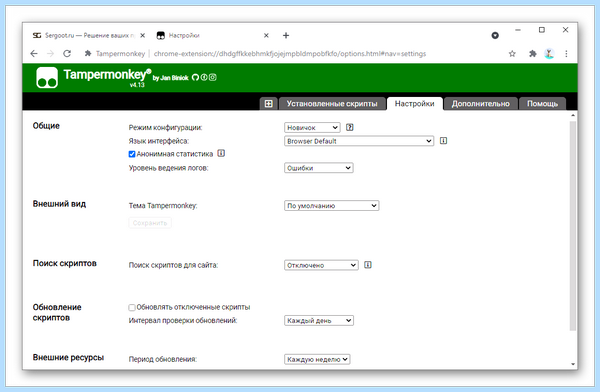Go back with browser back arrow
The height and width of the screenshot is (392, 600).
click(34, 54)
